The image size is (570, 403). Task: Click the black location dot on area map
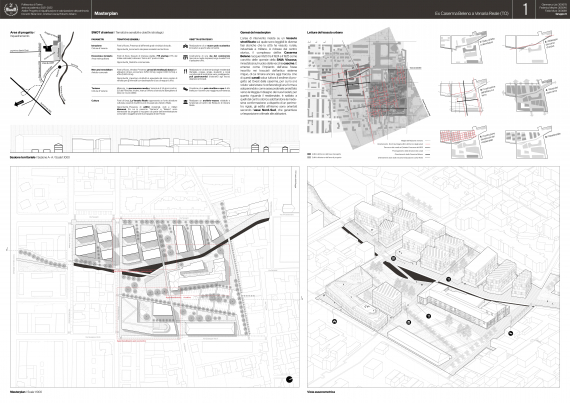point(60,67)
